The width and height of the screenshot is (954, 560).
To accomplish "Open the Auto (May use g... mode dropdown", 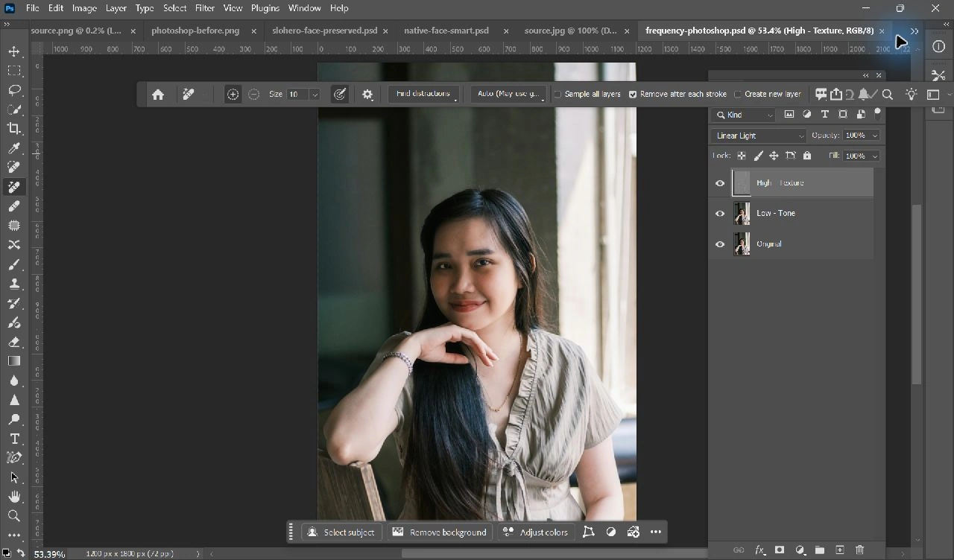I will pos(511,95).
